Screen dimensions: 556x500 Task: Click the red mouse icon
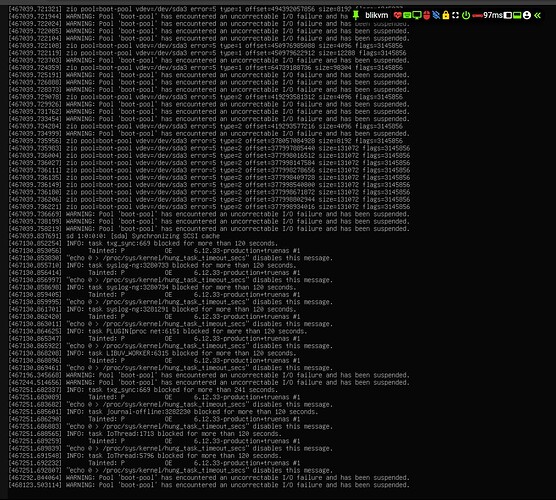click(x=427, y=15)
